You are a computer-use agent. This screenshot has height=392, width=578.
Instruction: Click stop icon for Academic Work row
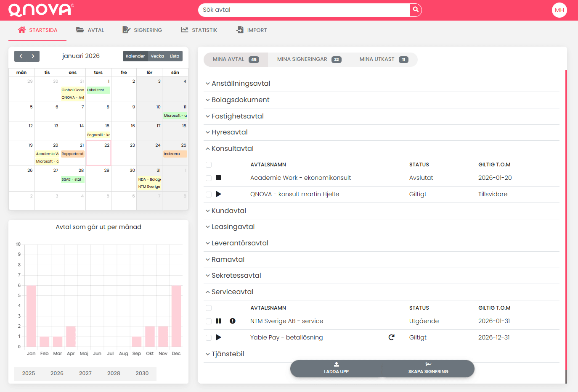[x=218, y=178]
